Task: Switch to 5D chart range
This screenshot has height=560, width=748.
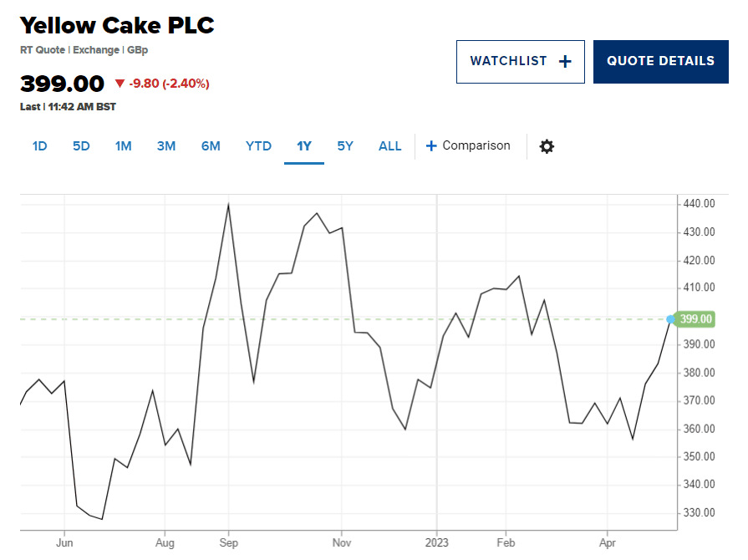Action: point(81,146)
